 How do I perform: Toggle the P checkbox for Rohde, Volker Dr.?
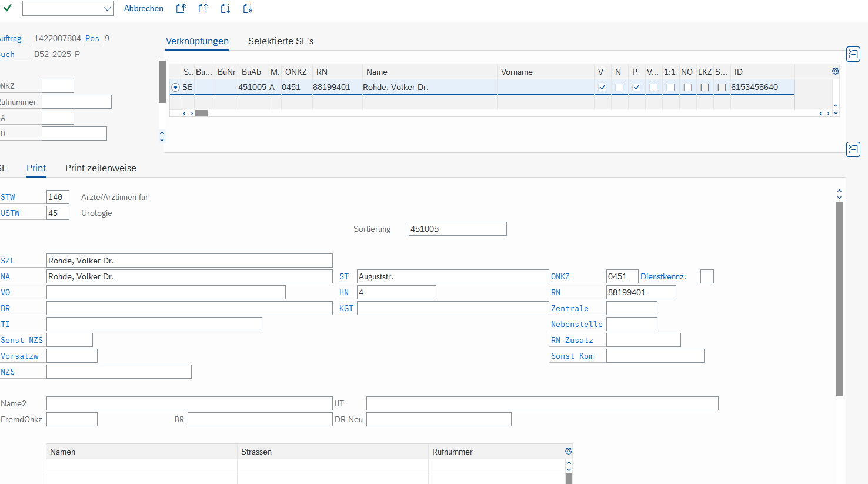coord(636,87)
